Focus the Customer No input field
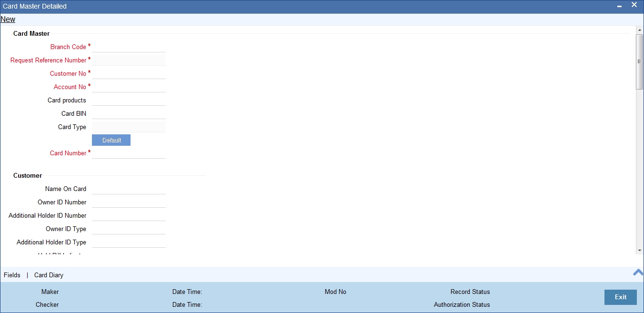The image size is (644, 313). 129,73
